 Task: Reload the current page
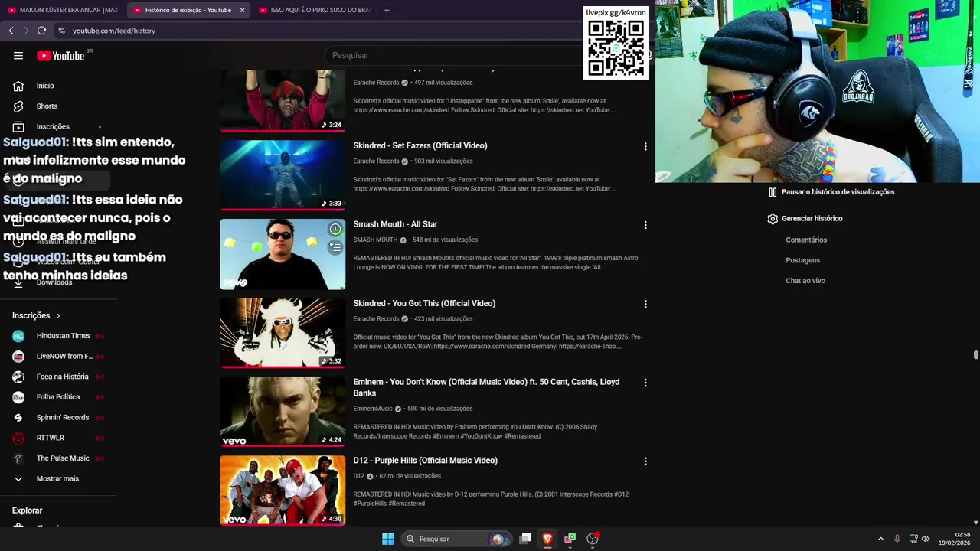tap(41, 31)
